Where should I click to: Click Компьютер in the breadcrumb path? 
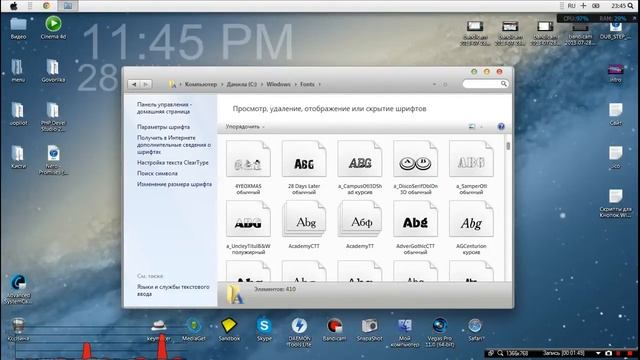click(201, 84)
